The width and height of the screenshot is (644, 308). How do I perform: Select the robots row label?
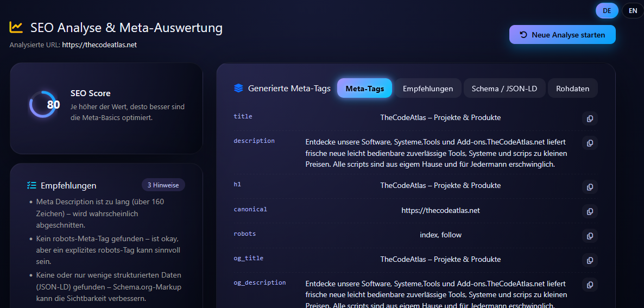(x=244, y=234)
